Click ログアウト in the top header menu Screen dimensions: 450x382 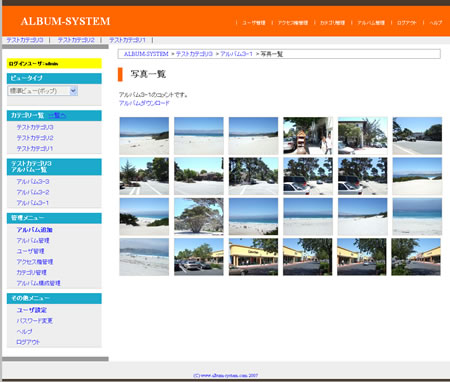[x=407, y=23]
